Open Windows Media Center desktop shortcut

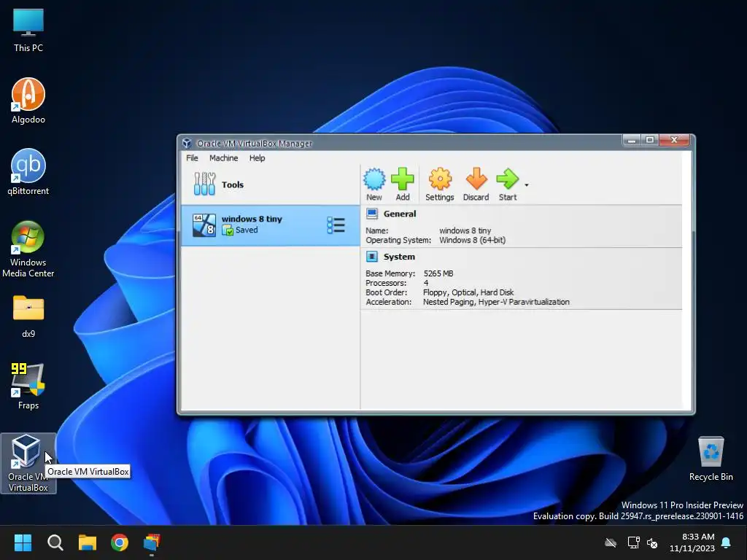[28, 249]
